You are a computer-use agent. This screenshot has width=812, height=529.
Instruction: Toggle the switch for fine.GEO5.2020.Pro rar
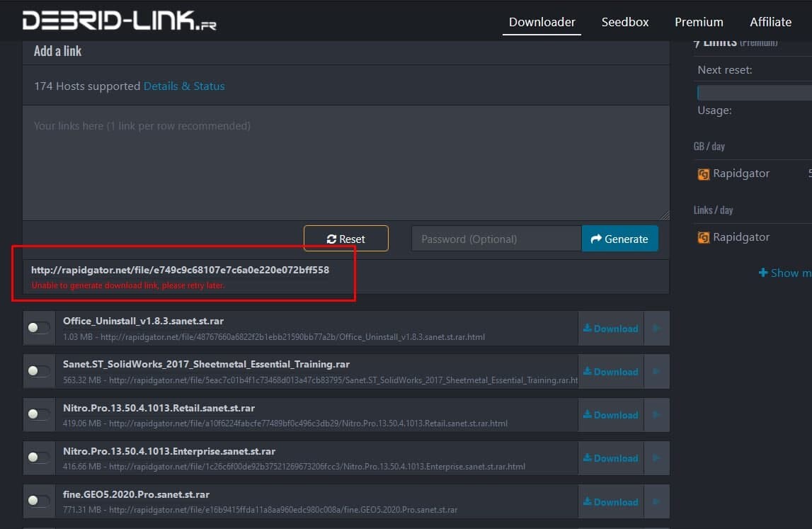(39, 501)
